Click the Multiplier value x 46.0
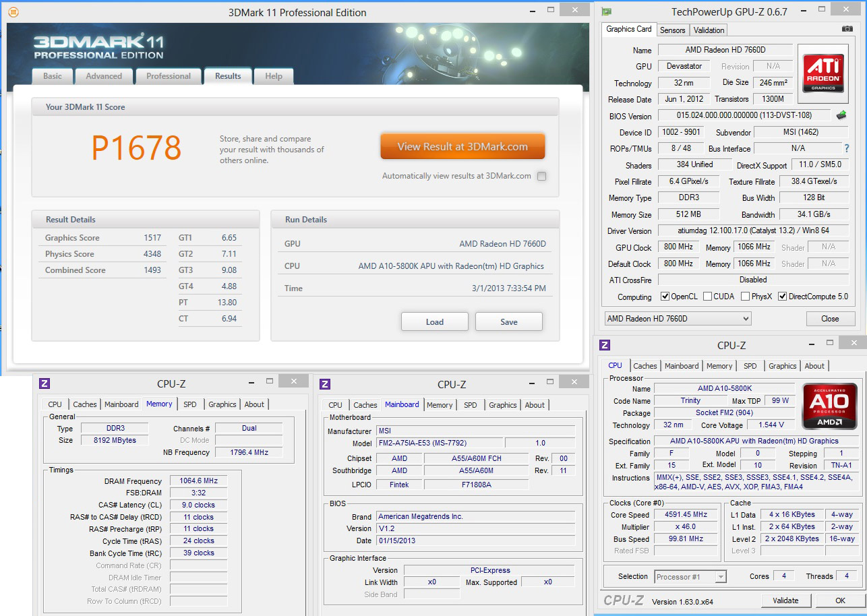 click(686, 527)
